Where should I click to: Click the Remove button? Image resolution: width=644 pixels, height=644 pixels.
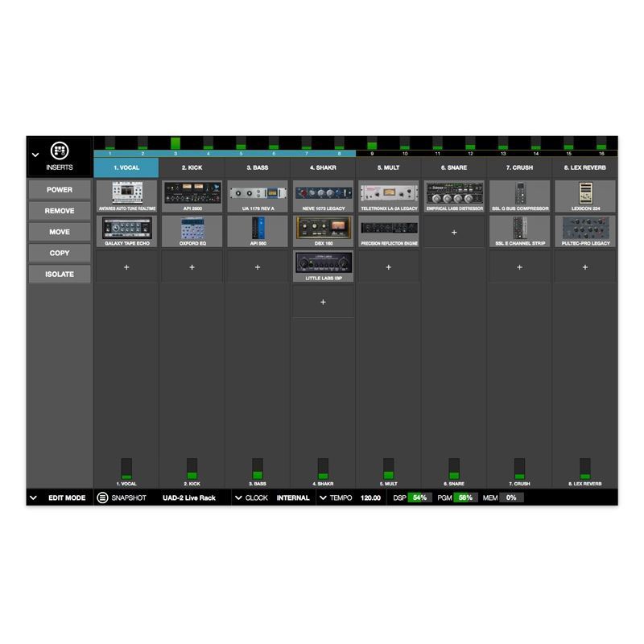(x=60, y=211)
